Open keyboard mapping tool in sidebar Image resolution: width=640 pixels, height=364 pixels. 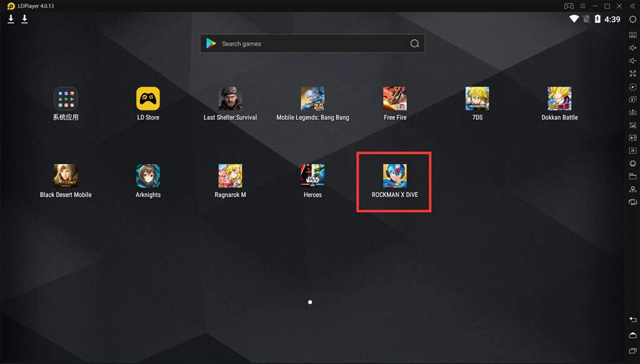pos(632,35)
